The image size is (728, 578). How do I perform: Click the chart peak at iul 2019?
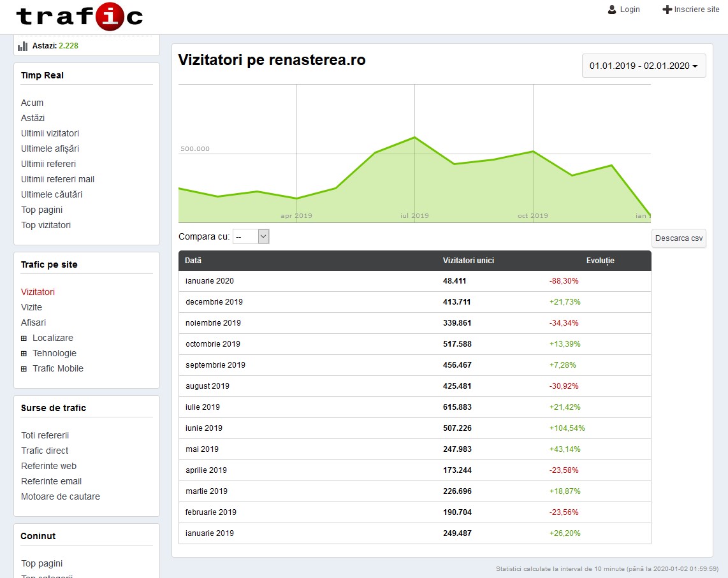tap(414, 137)
